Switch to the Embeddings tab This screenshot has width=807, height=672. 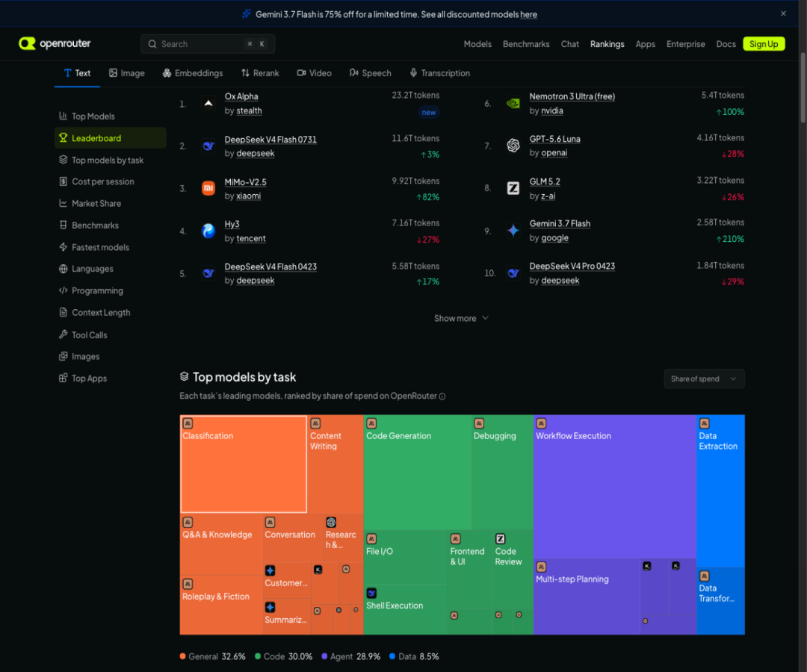point(193,73)
